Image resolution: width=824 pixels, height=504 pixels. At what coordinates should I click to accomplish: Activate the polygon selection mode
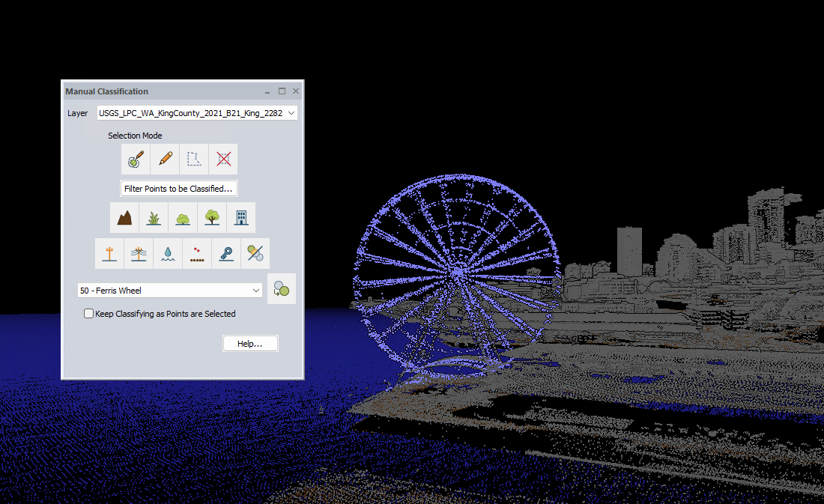click(x=194, y=159)
